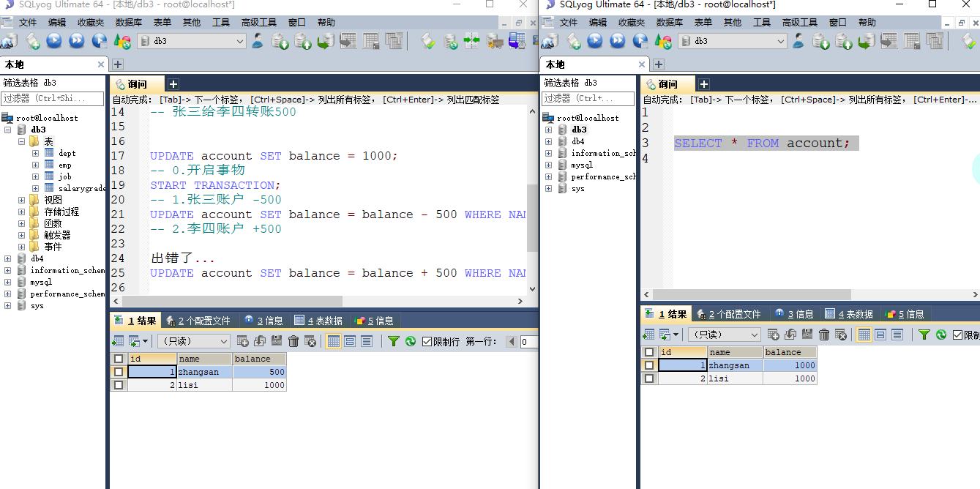The width and height of the screenshot is (980, 489).
Task: Switch to 3 信息 tab in right window
Action: pos(794,314)
